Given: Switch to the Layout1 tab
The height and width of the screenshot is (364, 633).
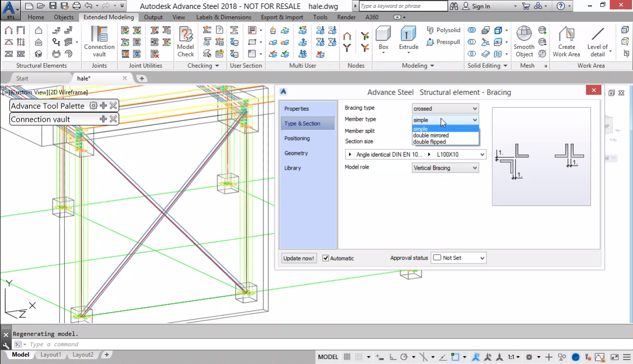Looking at the screenshot, I should coord(51,355).
